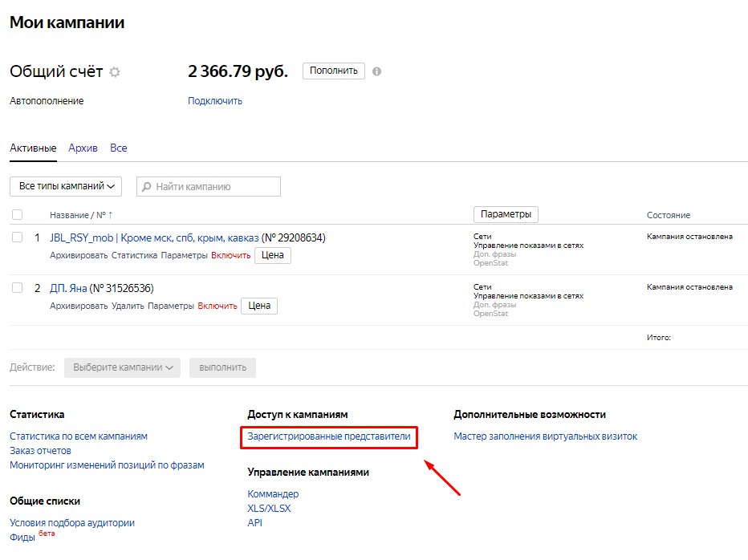Viewport: 748px width, 560px height.
Task: Click Подключить link for Автопополнение
Action: click(x=215, y=101)
